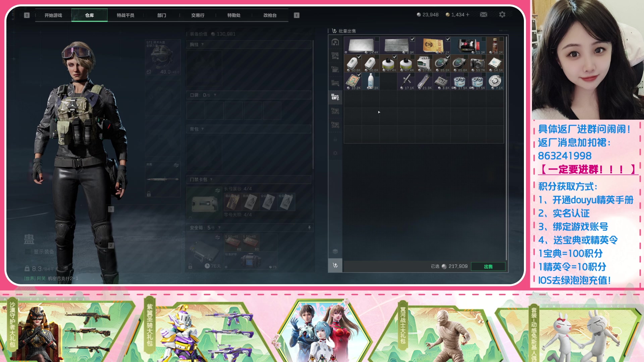Select the first warehouse storage category icon
This screenshot has height=362, width=644.
coord(335,42)
